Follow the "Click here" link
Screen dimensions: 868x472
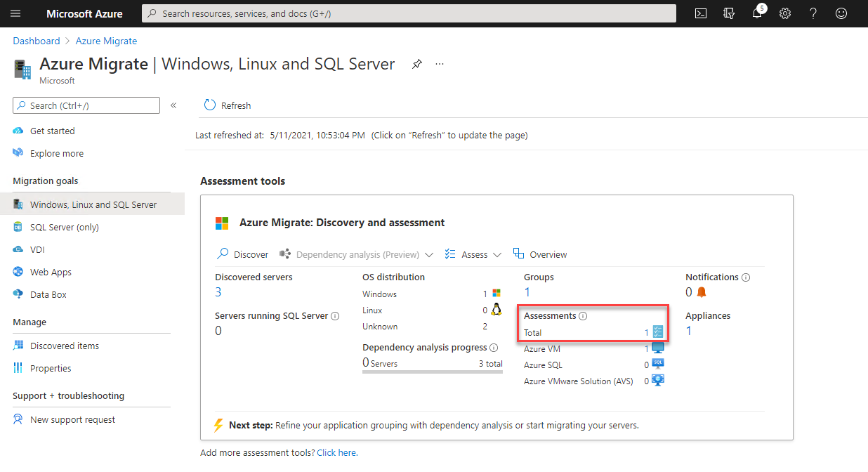click(x=337, y=452)
